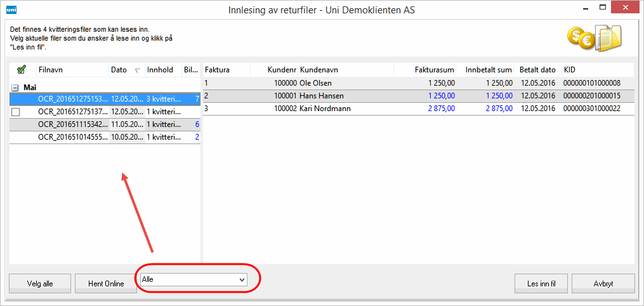Click the Uni app icon in title bar
This screenshot has height=306, width=644.
11,10
